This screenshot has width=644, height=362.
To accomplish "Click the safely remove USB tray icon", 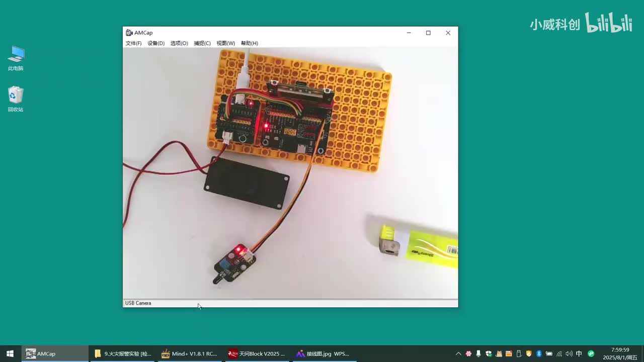I will [519, 354].
